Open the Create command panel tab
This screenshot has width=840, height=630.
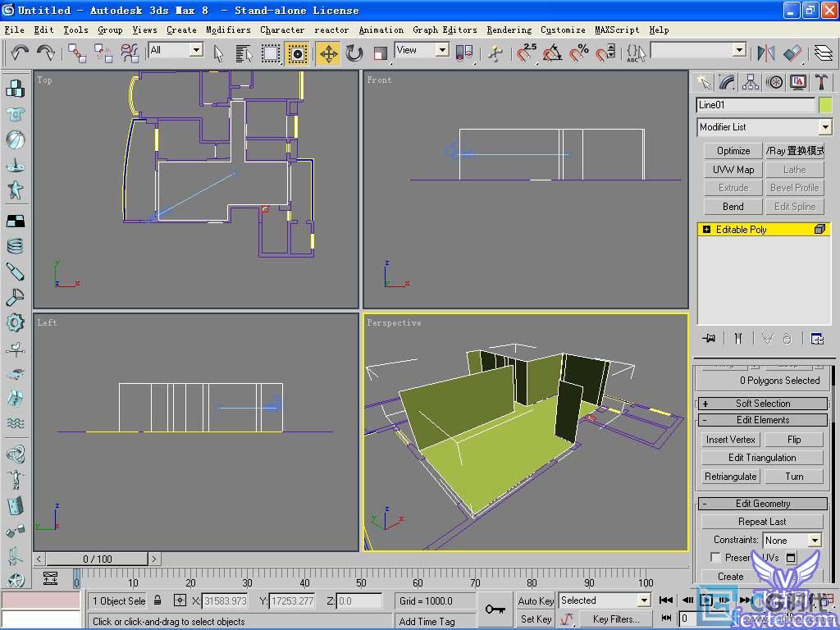[x=703, y=82]
